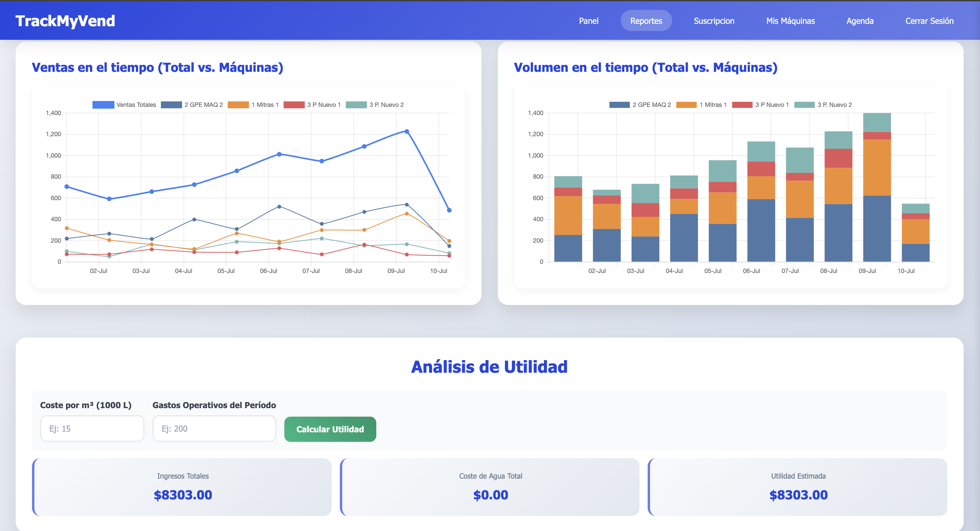Focus the Gastos Operativos del Período field
The image size is (980, 531).
(214, 429)
